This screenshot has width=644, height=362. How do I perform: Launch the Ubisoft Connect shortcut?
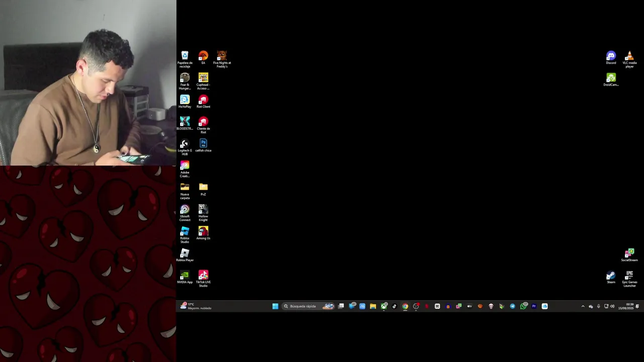click(x=185, y=213)
